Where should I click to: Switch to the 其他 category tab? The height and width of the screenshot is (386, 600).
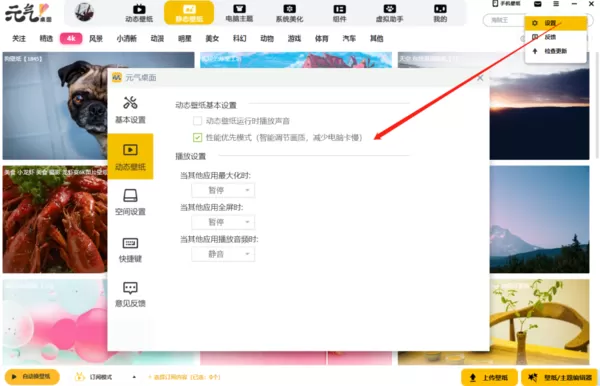[x=377, y=38]
